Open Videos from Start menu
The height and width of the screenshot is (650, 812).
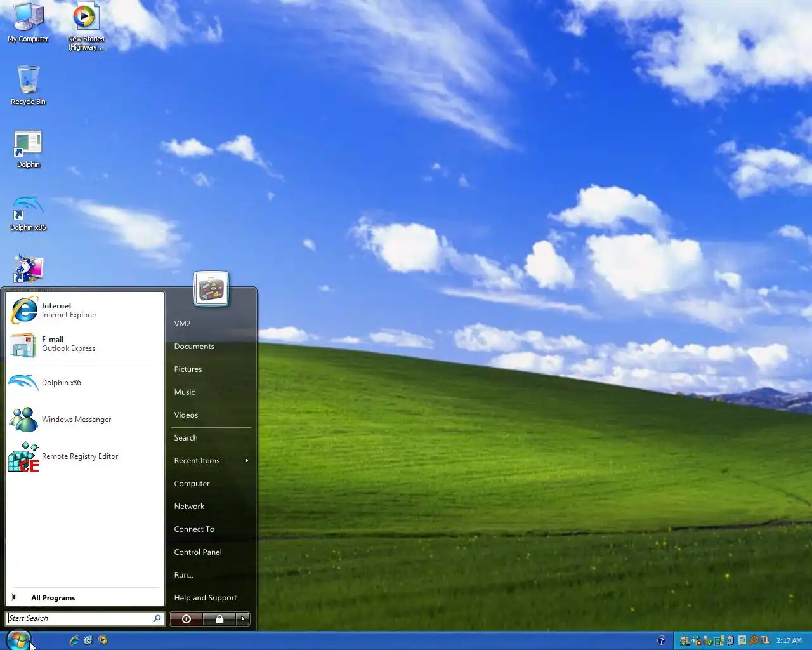186,415
